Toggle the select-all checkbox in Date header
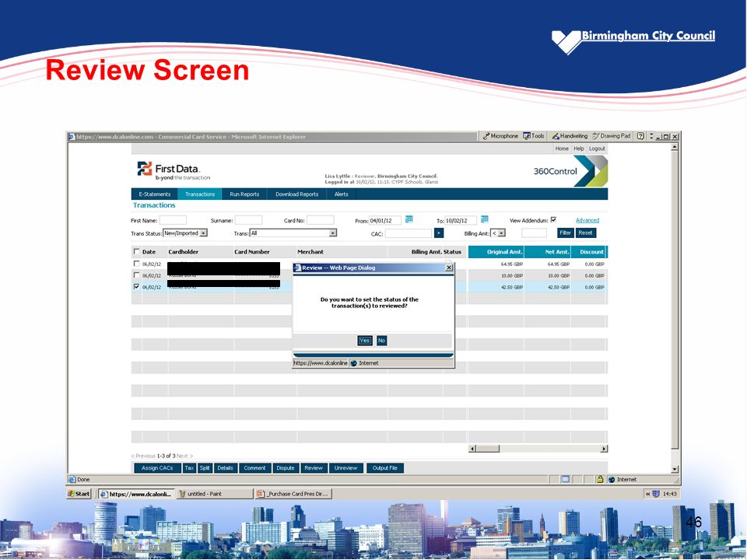 137,251
